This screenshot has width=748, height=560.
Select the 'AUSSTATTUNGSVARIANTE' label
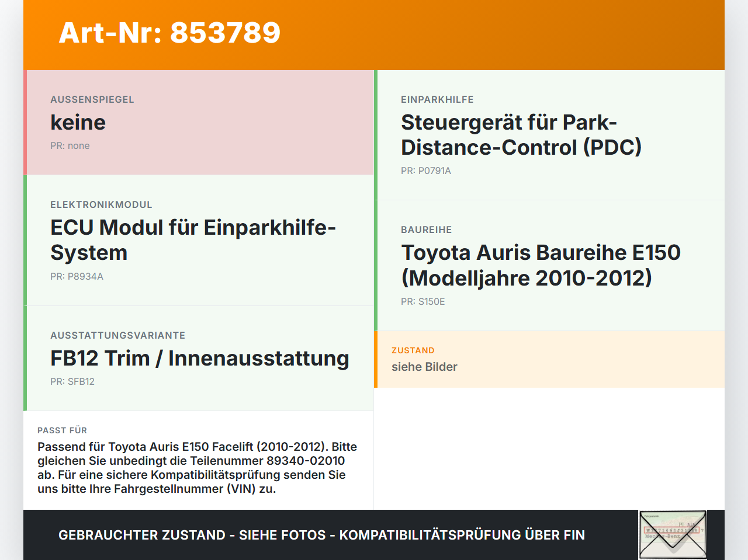[x=117, y=336]
